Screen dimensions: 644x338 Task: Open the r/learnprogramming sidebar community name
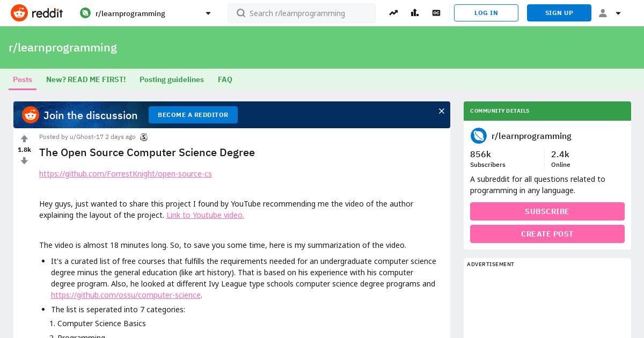(x=531, y=136)
